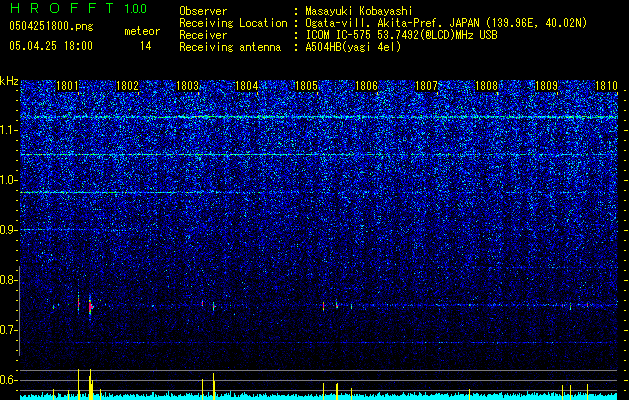Click the 0.7 kHz axis label
The width and height of the screenshot is (629, 400).
(x=9, y=330)
